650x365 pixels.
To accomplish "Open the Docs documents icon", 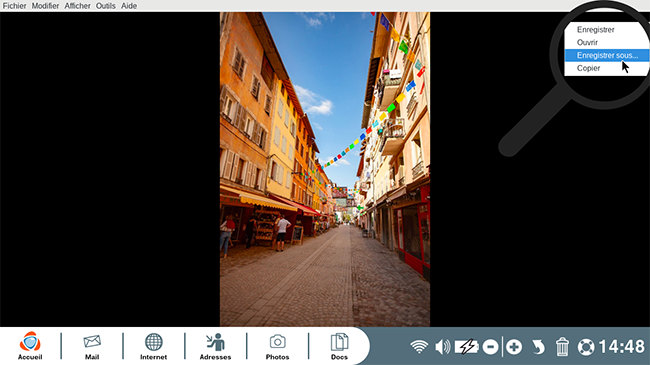I will coord(339,345).
